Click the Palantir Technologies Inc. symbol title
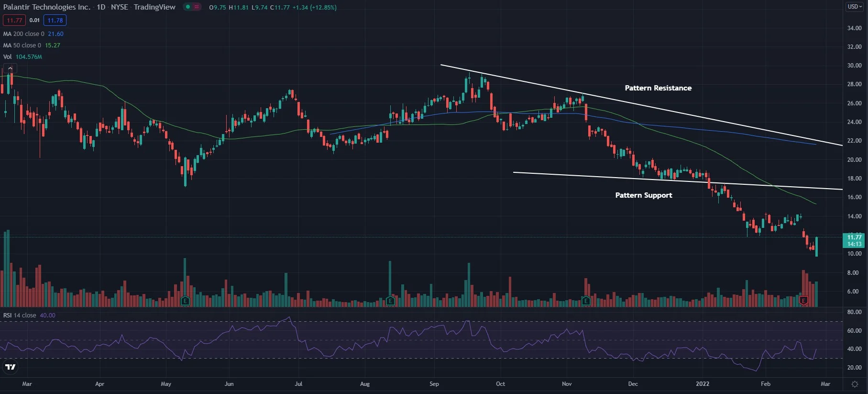 (x=47, y=7)
